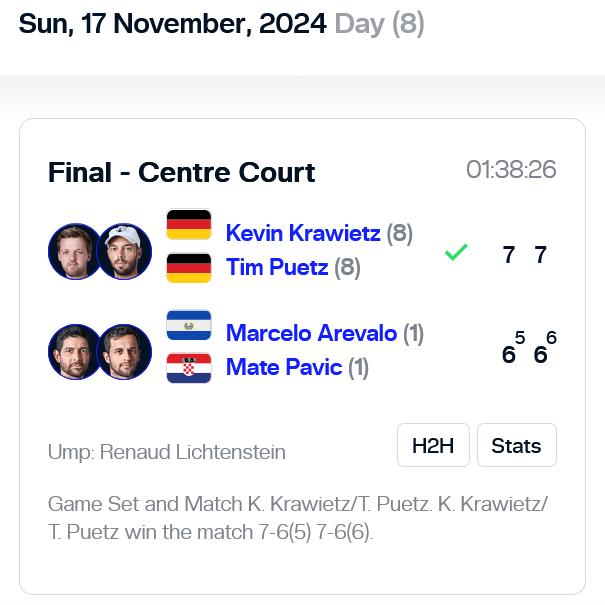Click Tim Puetz's headshot with white cap

click(x=124, y=252)
